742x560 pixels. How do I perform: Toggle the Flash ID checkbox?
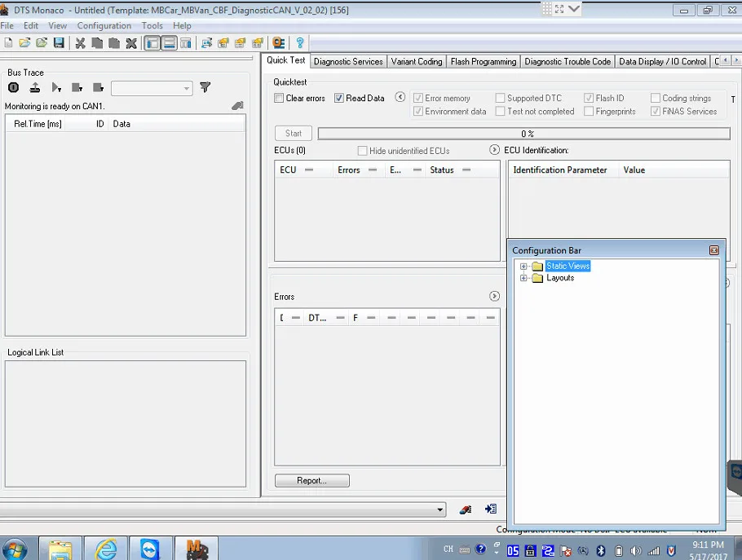click(x=589, y=98)
